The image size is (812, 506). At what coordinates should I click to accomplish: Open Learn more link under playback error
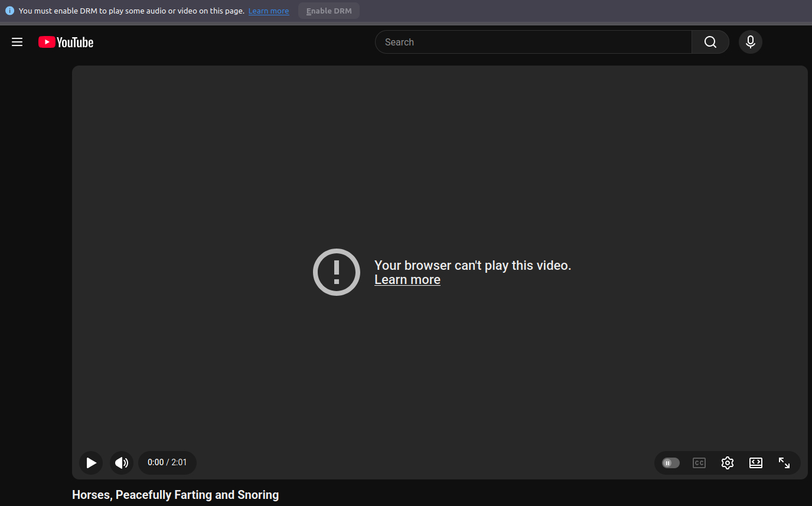coord(407,280)
